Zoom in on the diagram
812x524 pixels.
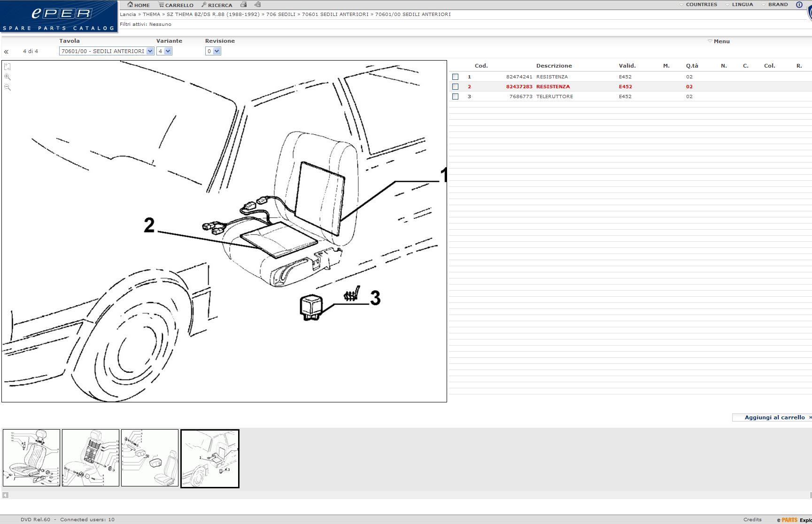pyautogui.click(x=8, y=77)
